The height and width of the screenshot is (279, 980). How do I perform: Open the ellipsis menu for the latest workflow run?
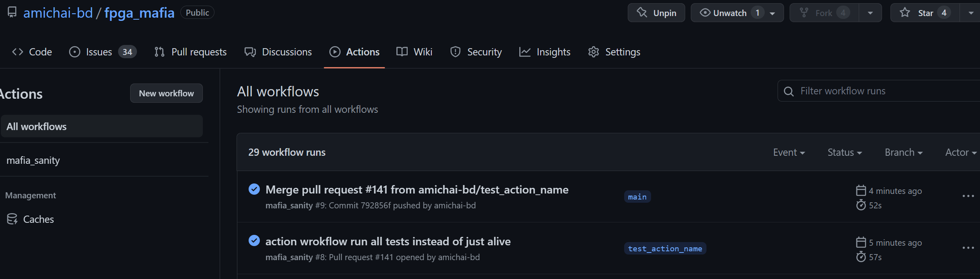(x=968, y=196)
